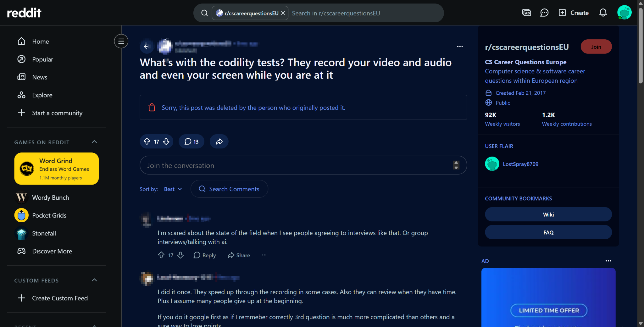This screenshot has height=327, width=644.
Task: Open more options on the first comment
Action: [264, 255]
